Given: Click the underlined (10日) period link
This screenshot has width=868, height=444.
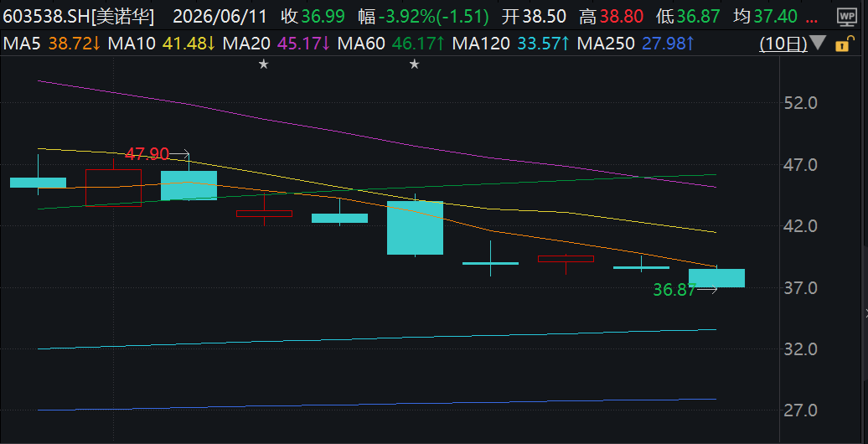Looking at the screenshot, I should 783,44.
